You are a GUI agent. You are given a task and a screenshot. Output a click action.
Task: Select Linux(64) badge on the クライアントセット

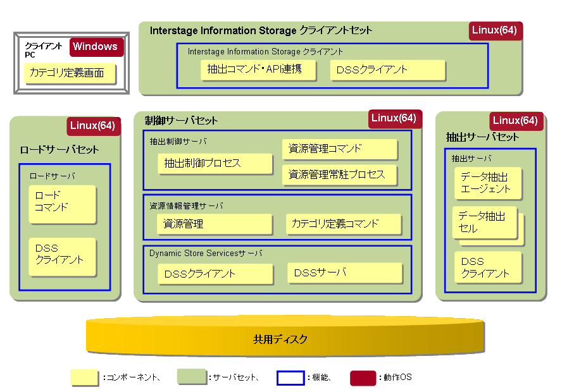tap(496, 30)
